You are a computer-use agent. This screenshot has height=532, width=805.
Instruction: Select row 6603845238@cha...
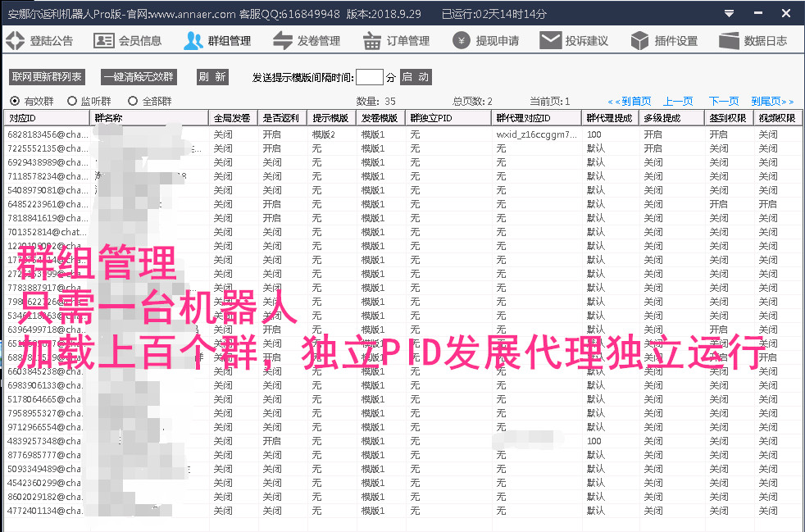pyautogui.click(x=403, y=371)
